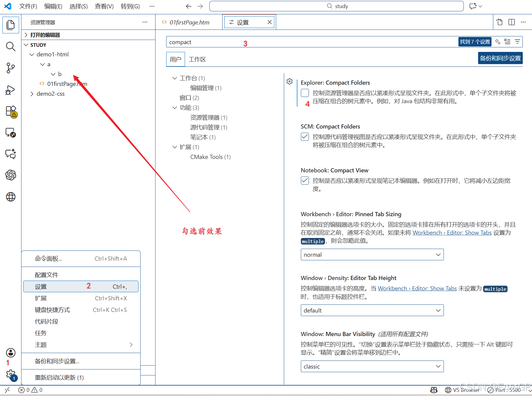Choose 设置 in the manage menu
The width and height of the screenshot is (532, 396).
pos(81,287)
